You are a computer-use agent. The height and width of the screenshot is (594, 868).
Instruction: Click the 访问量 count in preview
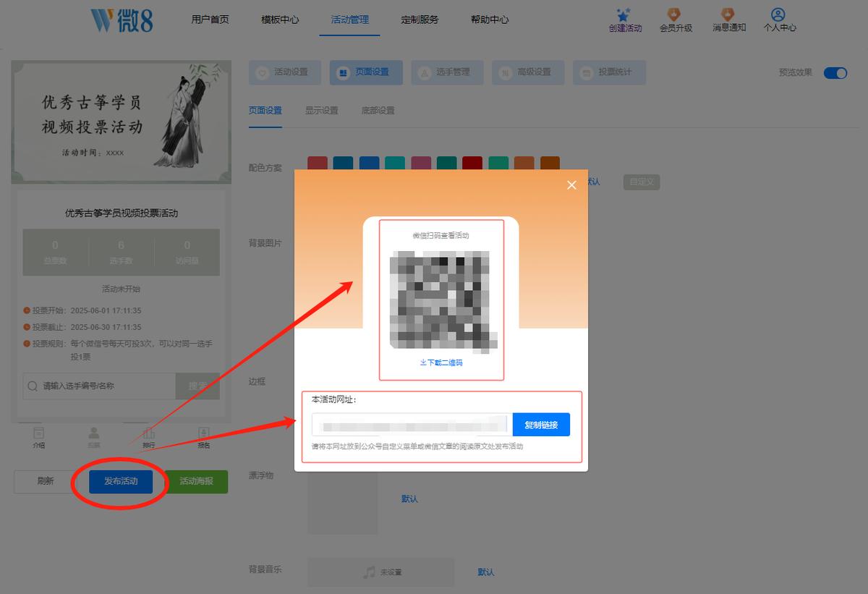[x=187, y=253]
